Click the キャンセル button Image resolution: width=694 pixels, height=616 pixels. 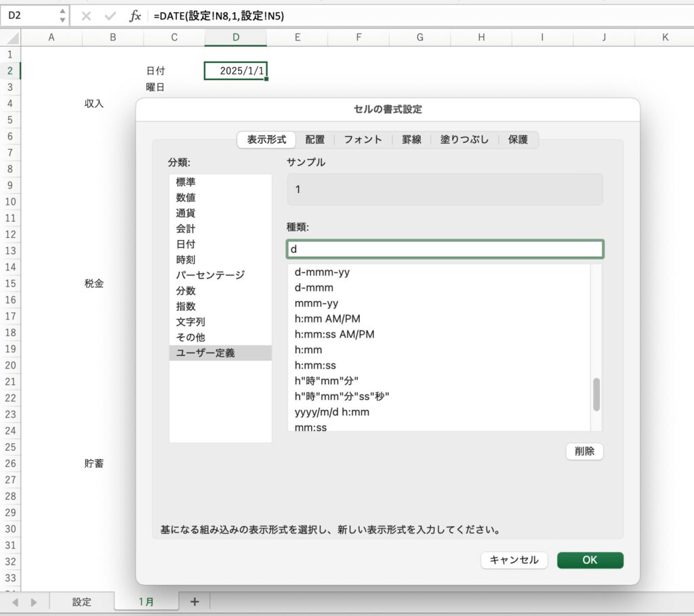[x=514, y=560]
